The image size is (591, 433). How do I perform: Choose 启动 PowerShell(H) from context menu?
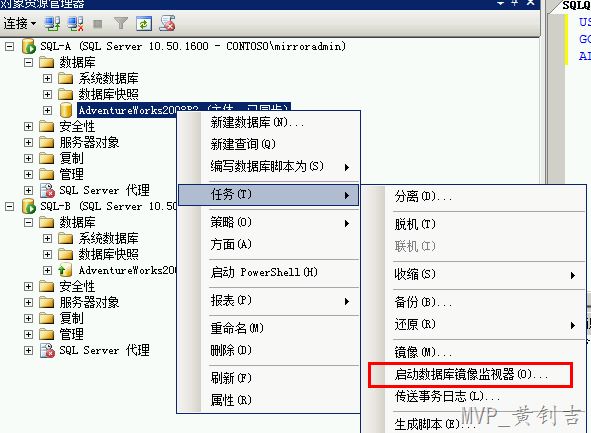tap(268, 272)
